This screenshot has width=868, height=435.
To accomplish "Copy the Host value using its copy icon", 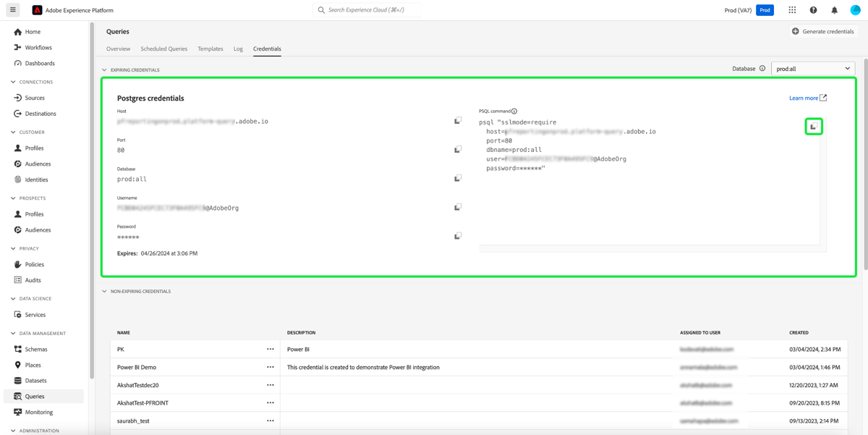I will [458, 121].
